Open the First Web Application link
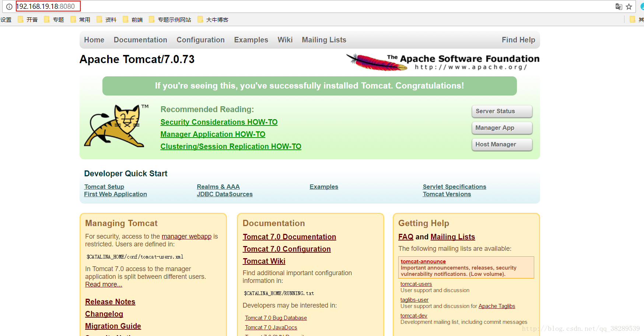 pyautogui.click(x=115, y=194)
